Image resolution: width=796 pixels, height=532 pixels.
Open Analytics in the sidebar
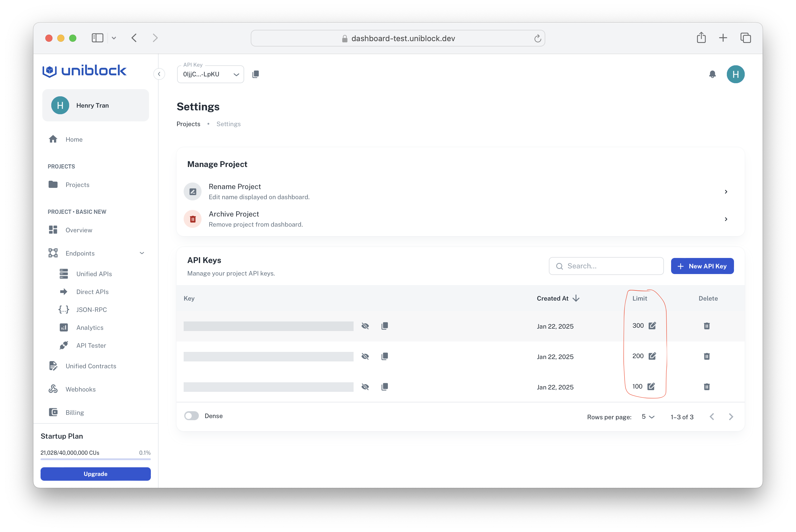[96, 327]
